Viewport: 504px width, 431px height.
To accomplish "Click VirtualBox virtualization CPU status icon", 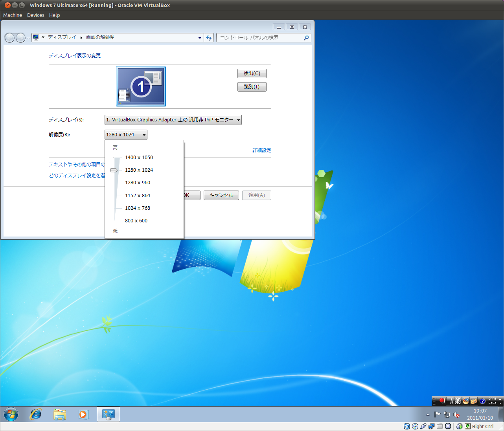I will (448, 426).
